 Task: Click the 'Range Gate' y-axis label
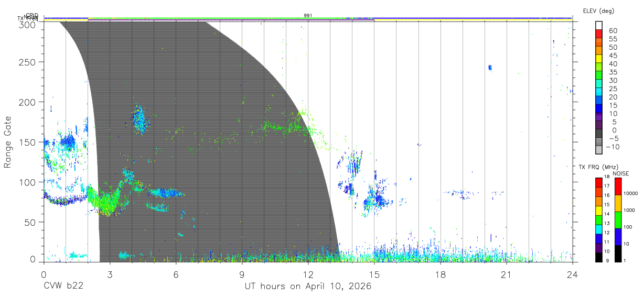(x=8, y=142)
